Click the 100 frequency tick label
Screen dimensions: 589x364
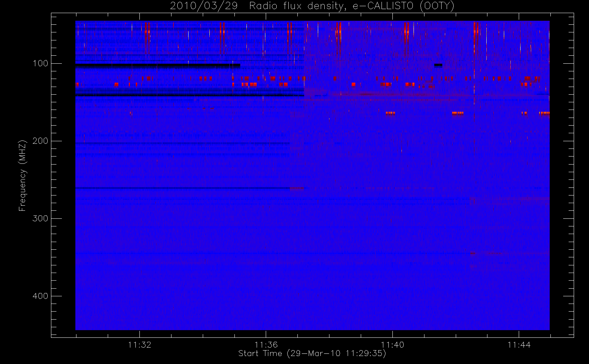pyautogui.click(x=40, y=63)
